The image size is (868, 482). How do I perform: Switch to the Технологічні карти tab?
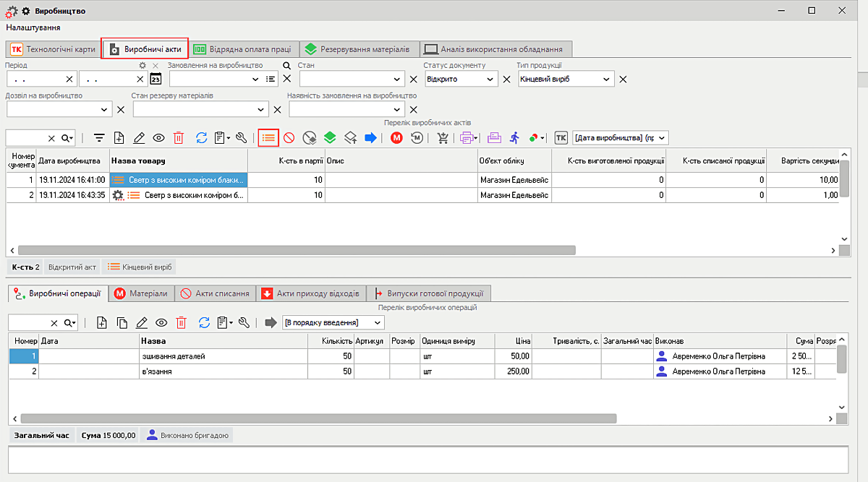click(x=53, y=49)
